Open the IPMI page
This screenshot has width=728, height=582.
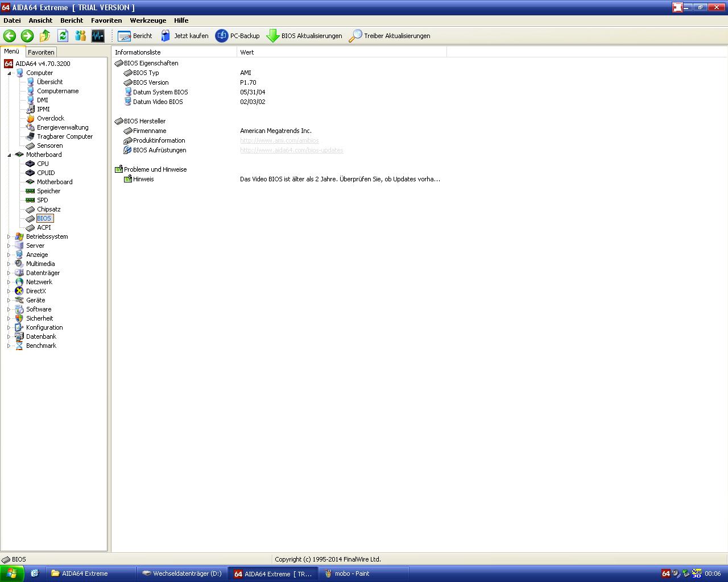click(x=43, y=109)
